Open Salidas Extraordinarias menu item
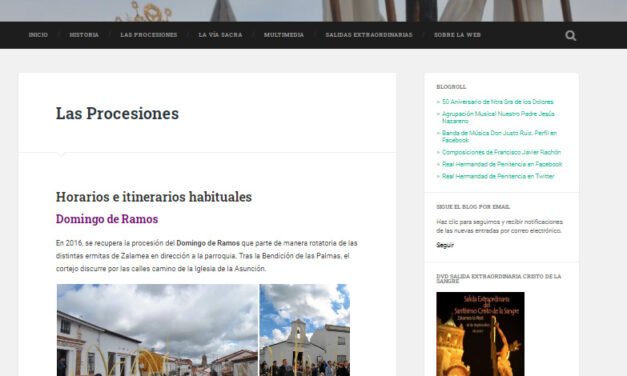The image size is (627, 376). pos(369,35)
